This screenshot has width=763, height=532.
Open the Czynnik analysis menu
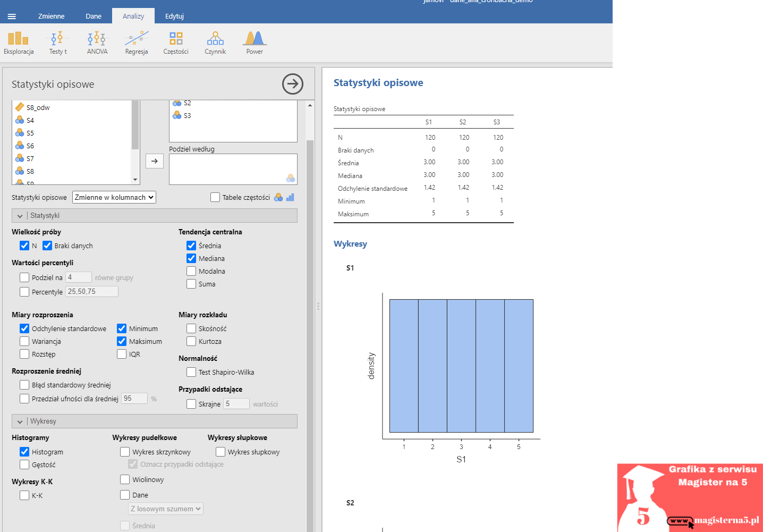[x=215, y=43]
